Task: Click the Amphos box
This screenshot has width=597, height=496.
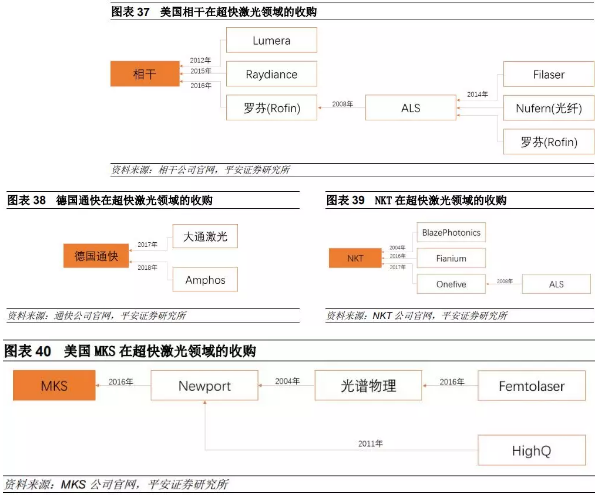Action: [x=205, y=280]
